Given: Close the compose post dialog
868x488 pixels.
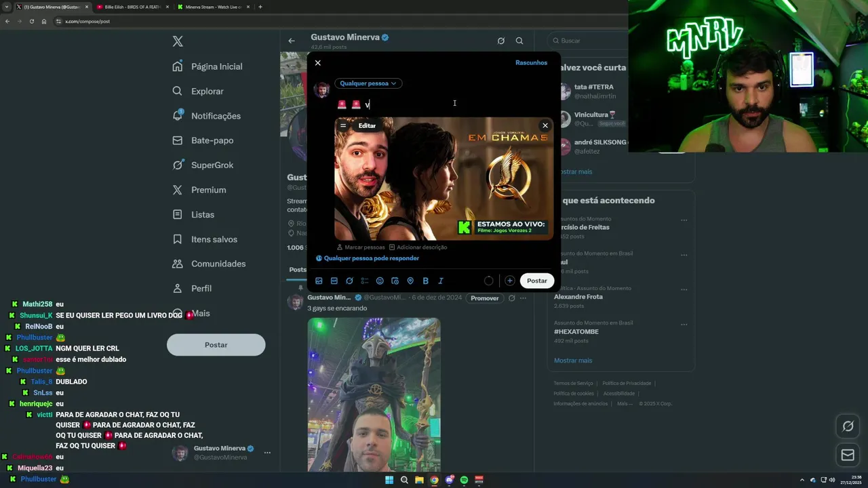Looking at the screenshot, I should click(317, 62).
